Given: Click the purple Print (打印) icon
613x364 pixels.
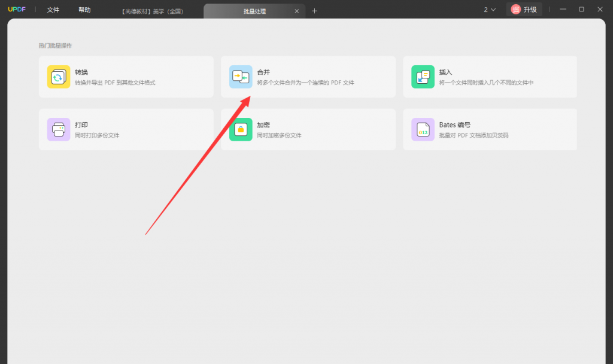Looking at the screenshot, I should pyautogui.click(x=59, y=129).
